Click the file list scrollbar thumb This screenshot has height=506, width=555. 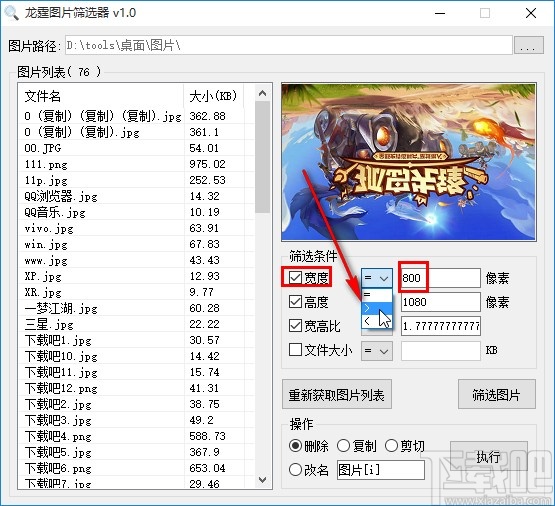[x=262, y=157]
